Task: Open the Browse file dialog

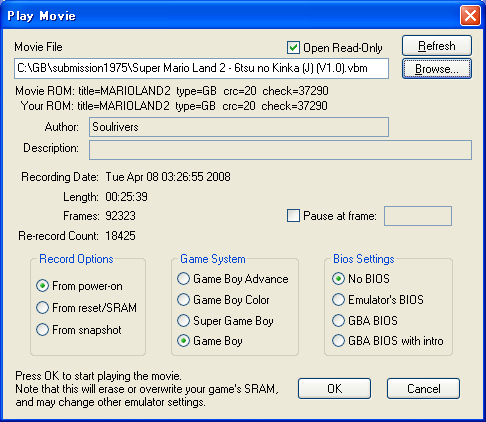Action: (x=437, y=69)
